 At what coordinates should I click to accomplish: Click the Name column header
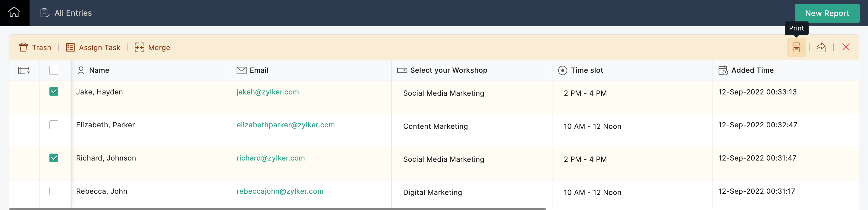[99, 70]
